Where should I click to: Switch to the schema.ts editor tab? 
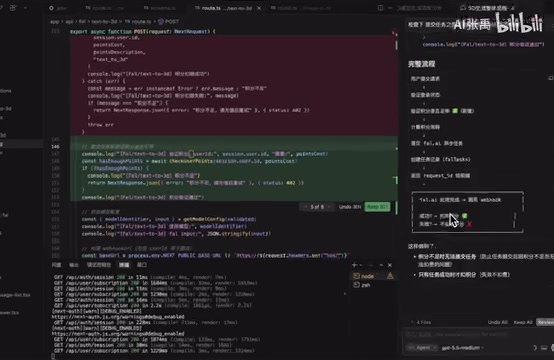[160, 8]
